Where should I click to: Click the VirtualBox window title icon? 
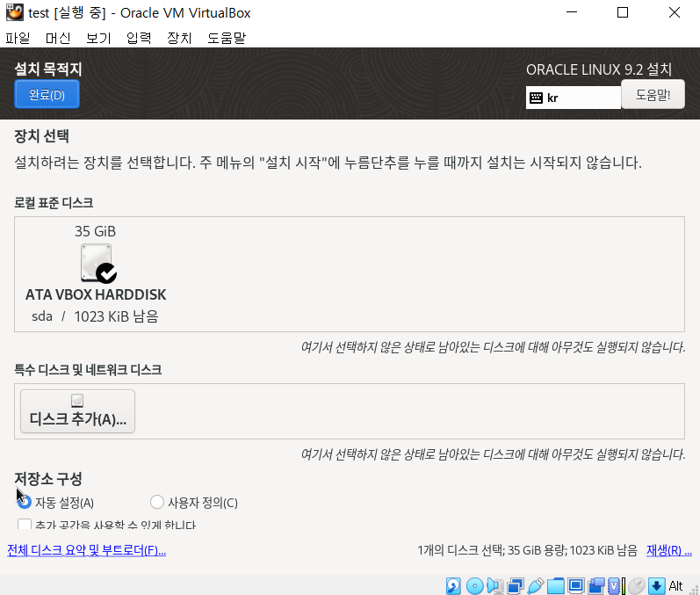tap(14, 12)
